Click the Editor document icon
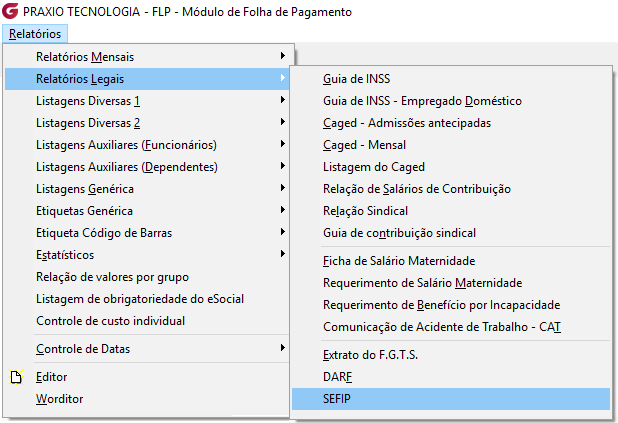 point(16,377)
